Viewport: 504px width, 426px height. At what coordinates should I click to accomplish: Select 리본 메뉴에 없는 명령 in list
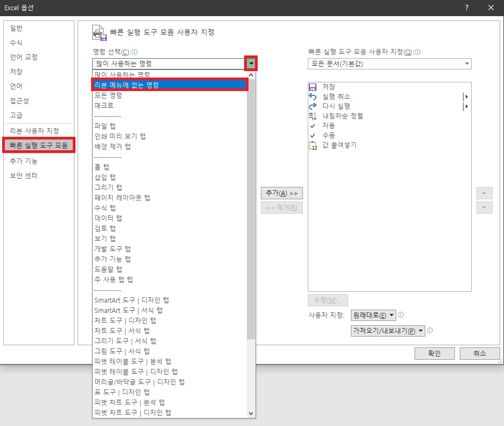coord(170,85)
